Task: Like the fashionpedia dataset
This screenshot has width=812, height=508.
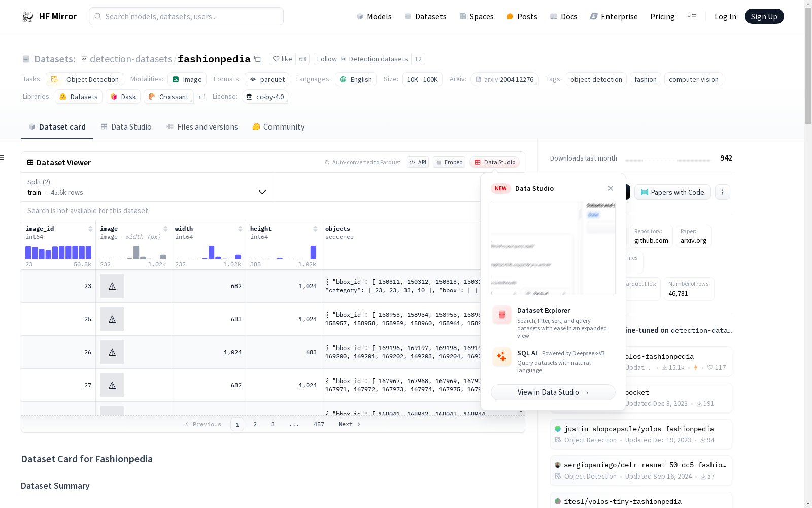Action: (283, 59)
